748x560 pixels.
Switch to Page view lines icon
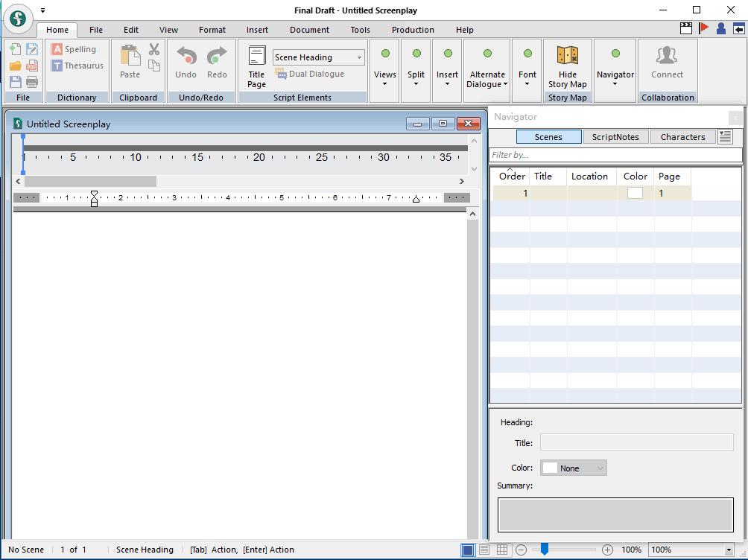(x=484, y=550)
